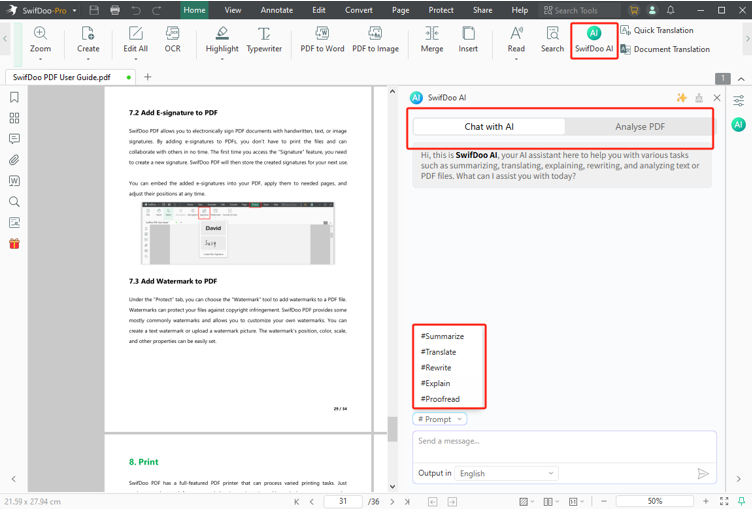Click the Insert page tool

click(468, 40)
